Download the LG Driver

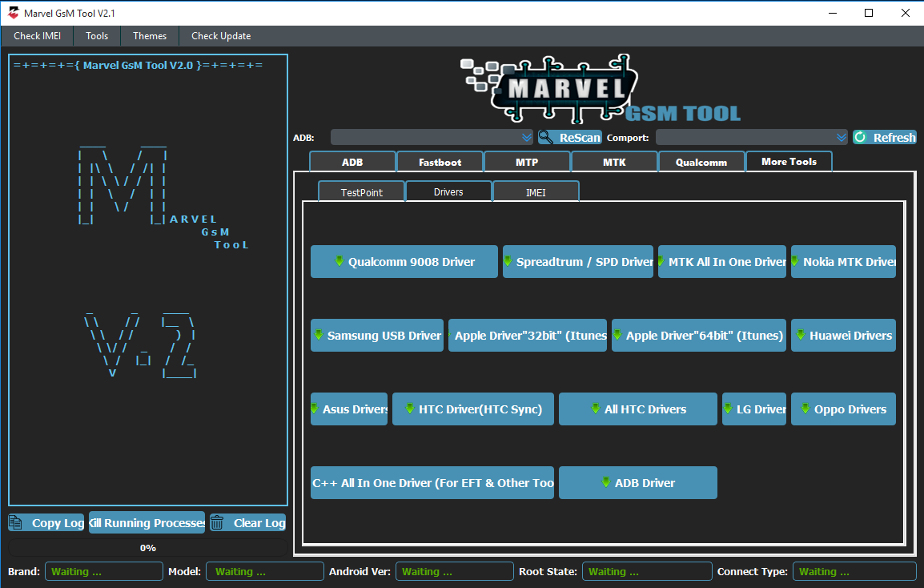pyautogui.click(x=754, y=409)
